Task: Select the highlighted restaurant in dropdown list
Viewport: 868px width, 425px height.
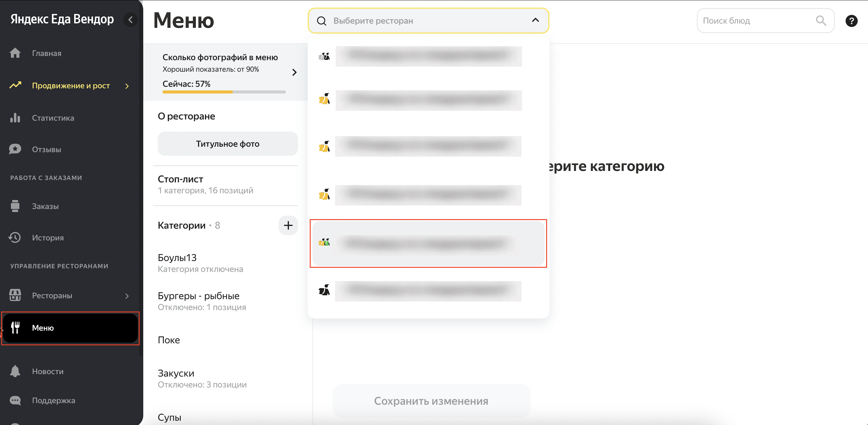Action: 428,243
